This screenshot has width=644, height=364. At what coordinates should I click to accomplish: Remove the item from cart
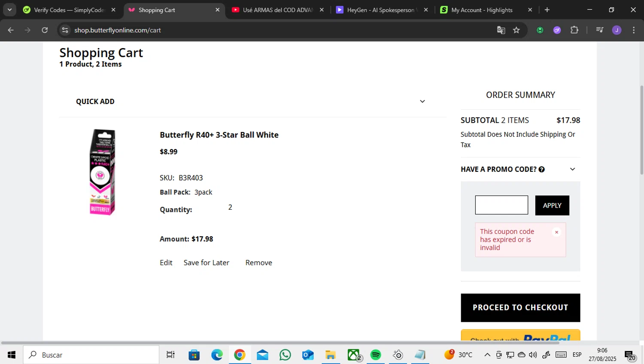click(x=259, y=263)
